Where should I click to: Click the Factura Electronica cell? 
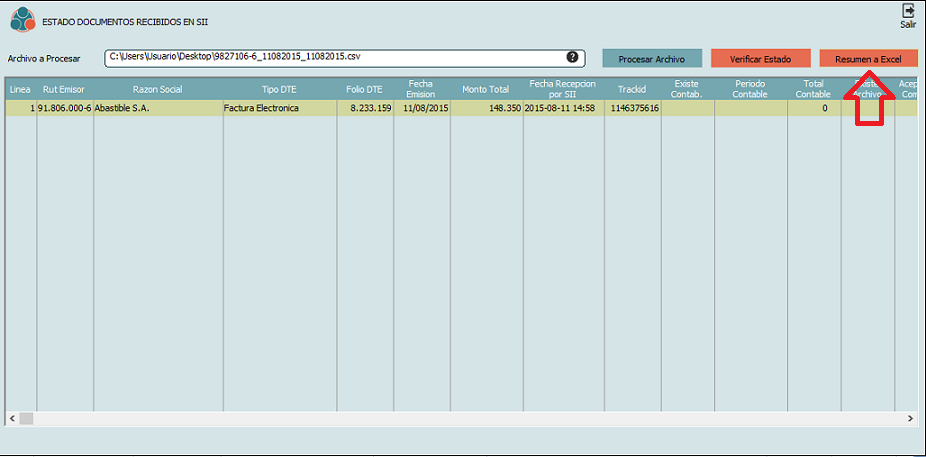pyautogui.click(x=262, y=108)
